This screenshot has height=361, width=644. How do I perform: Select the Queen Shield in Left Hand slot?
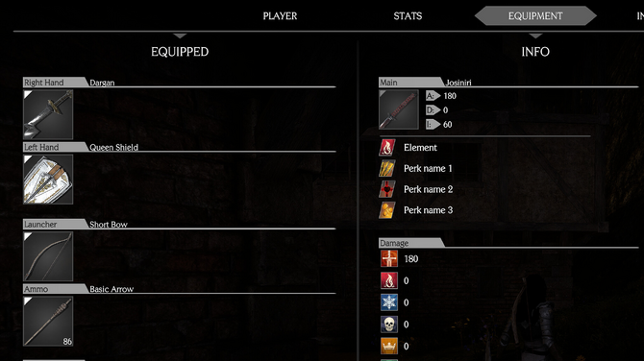(48, 180)
